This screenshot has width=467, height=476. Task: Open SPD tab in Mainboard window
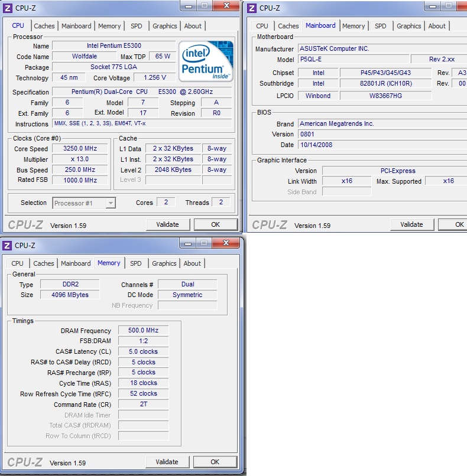click(x=381, y=26)
